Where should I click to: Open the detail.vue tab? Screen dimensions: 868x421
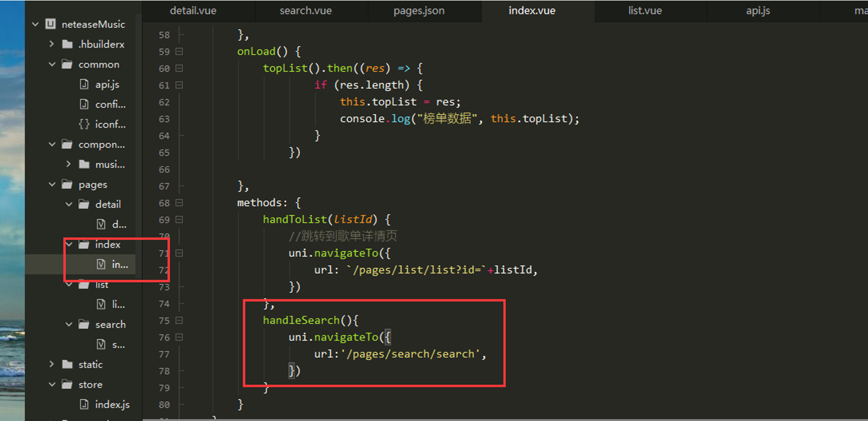click(193, 11)
